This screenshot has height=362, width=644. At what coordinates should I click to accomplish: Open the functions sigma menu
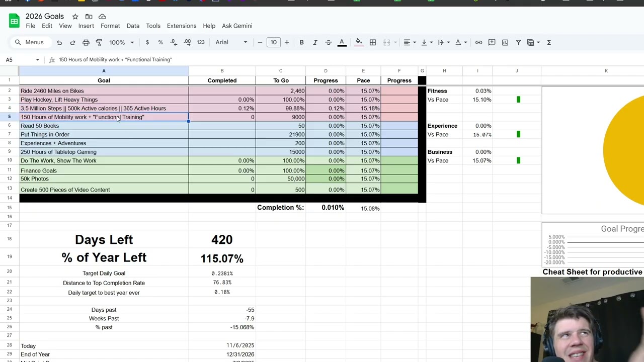pyautogui.click(x=549, y=42)
